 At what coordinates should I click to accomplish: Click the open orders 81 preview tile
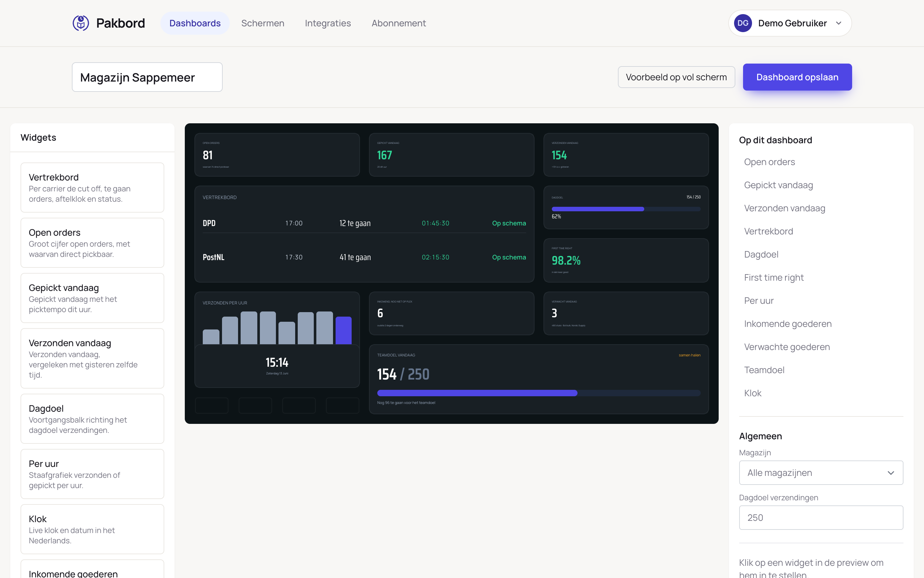(x=277, y=154)
